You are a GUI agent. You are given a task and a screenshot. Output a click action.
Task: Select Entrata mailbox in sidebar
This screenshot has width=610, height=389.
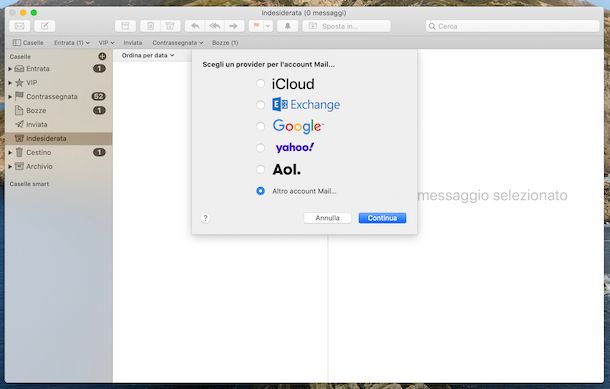tap(58, 68)
